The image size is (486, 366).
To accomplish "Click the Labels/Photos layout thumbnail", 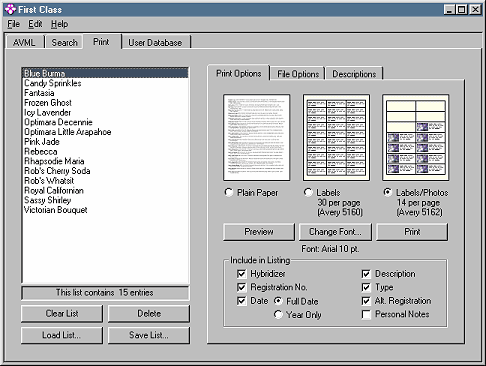I will click(416, 137).
